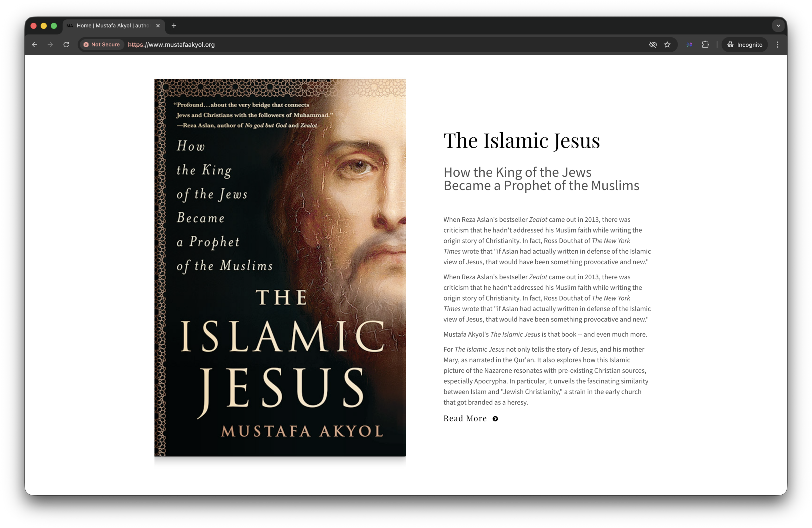This screenshot has width=812, height=528.
Task: Click the Incognito profile button
Action: (744, 45)
